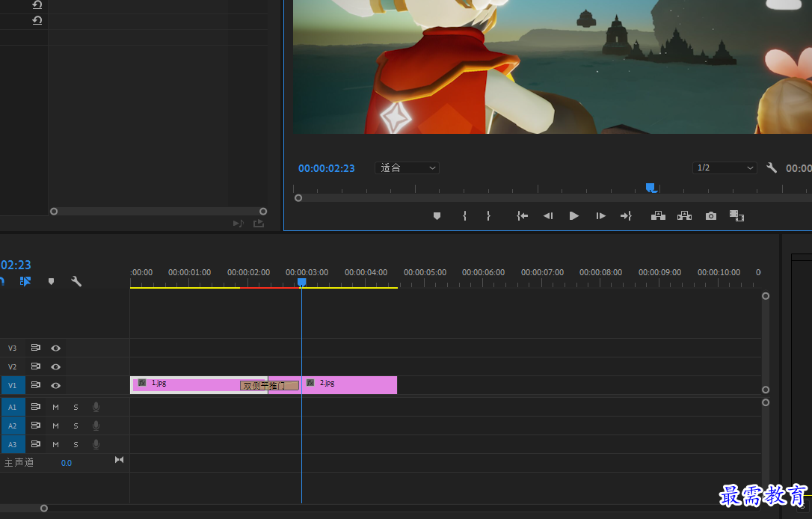The width and height of the screenshot is (812, 519).
Task: Enable voice-over record on A1
Action: tap(96, 407)
